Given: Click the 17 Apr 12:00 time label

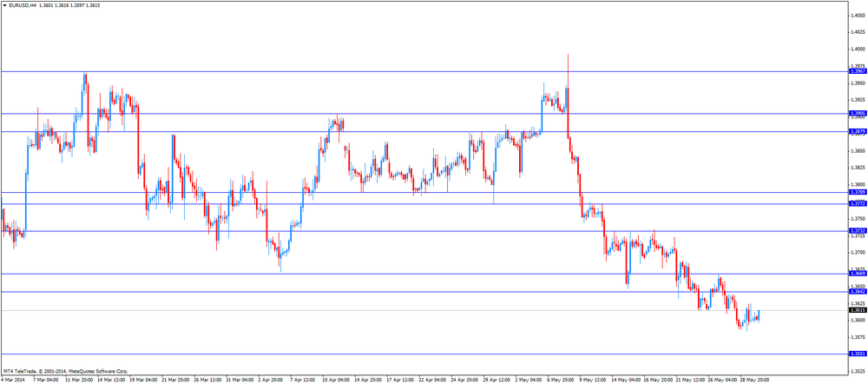Looking at the screenshot, I should pos(402,381).
